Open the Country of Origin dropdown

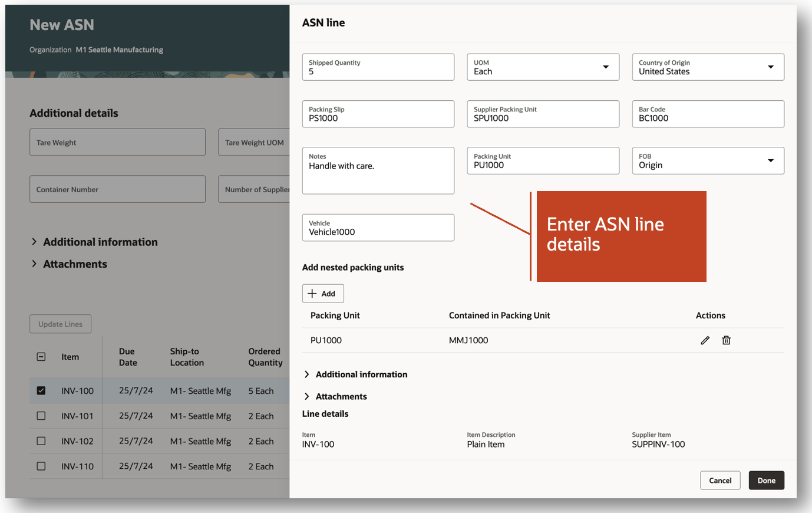(708, 67)
